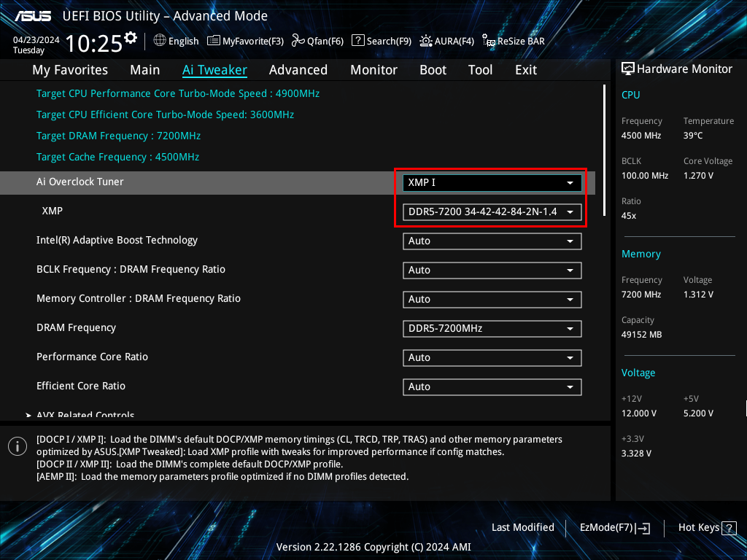This screenshot has height=560, width=747.
Task: Click the date 04/23/2024
Action: [36, 40]
